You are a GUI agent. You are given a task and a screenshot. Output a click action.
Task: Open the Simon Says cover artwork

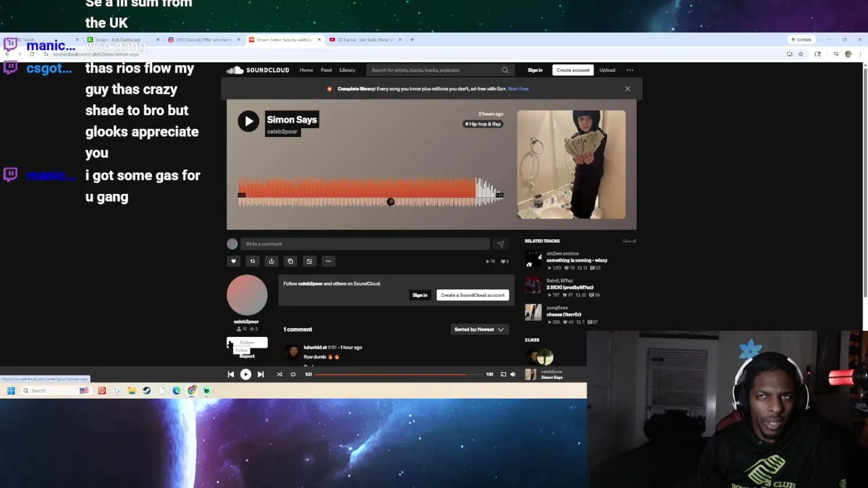(x=572, y=165)
